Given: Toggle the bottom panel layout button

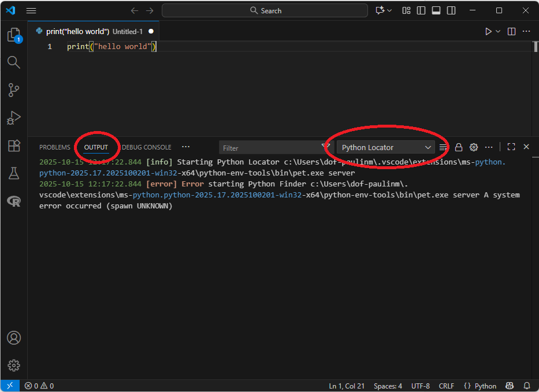Looking at the screenshot, I should click(x=436, y=10).
